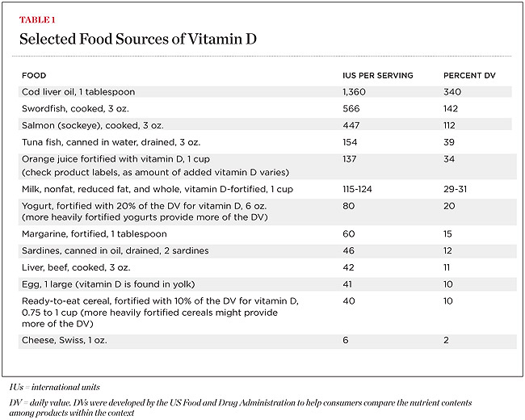
Task: Click the 566 IUs value for Swordfish
Action: pyautogui.click(x=354, y=109)
